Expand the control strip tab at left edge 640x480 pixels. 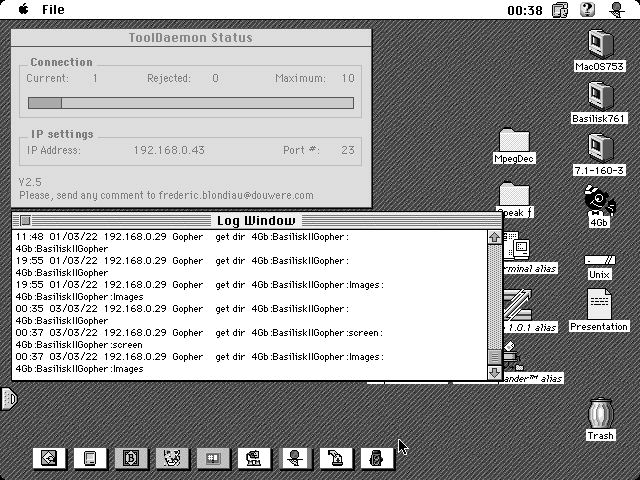click(x=7, y=400)
